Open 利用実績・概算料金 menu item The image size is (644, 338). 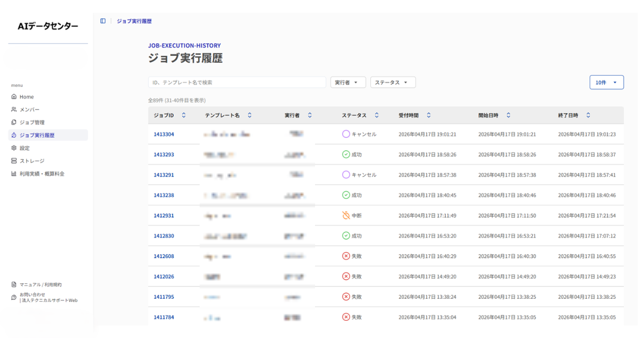pyautogui.click(x=48, y=174)
